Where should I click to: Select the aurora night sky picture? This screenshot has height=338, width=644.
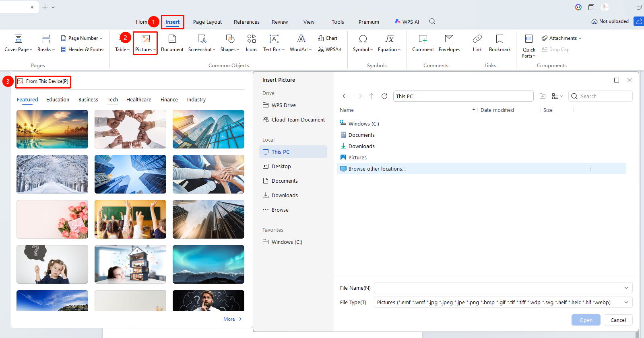tap(208, 264)
